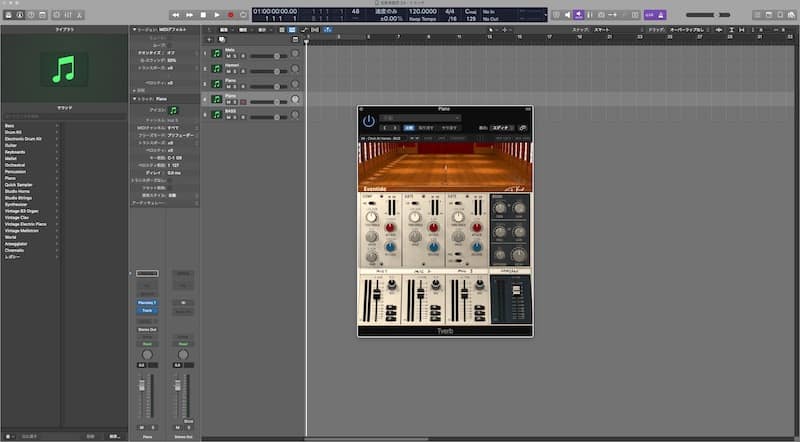Record-enable the selected Piano track 4
This screenshot has width=800, height=442.
[x=243, y=102]
